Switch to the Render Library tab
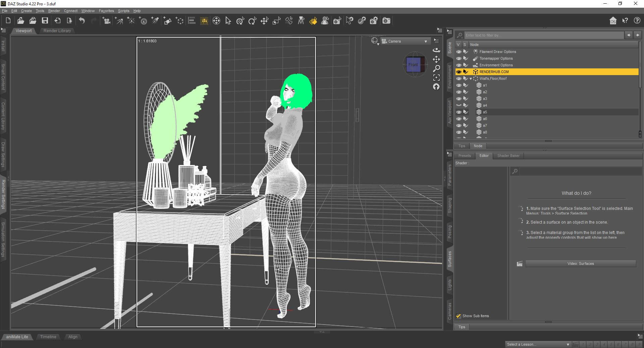Screen dimensions: 644x348 tap(57, 31)
